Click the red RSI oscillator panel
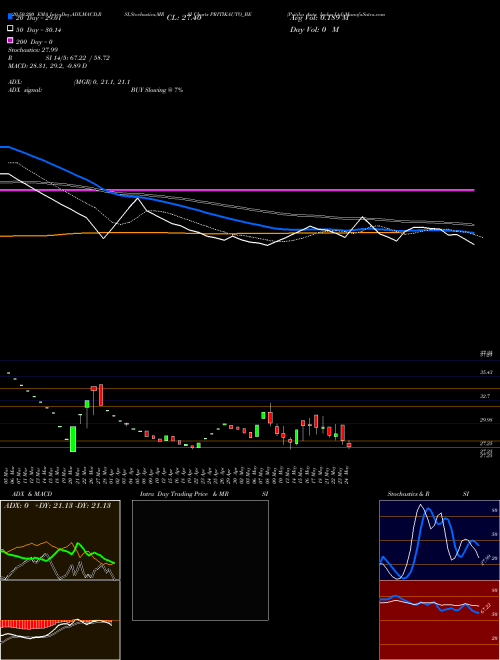The image size is (500, 660). (439, 620)
